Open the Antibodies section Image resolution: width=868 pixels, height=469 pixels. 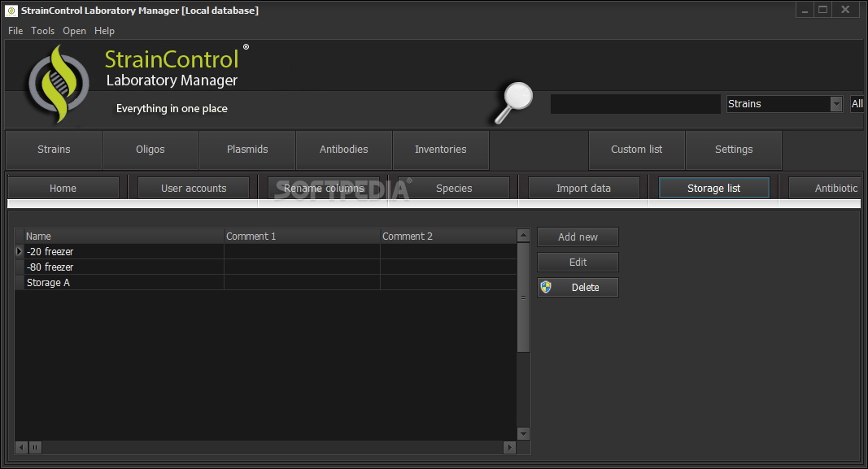(x=344, y=150)
